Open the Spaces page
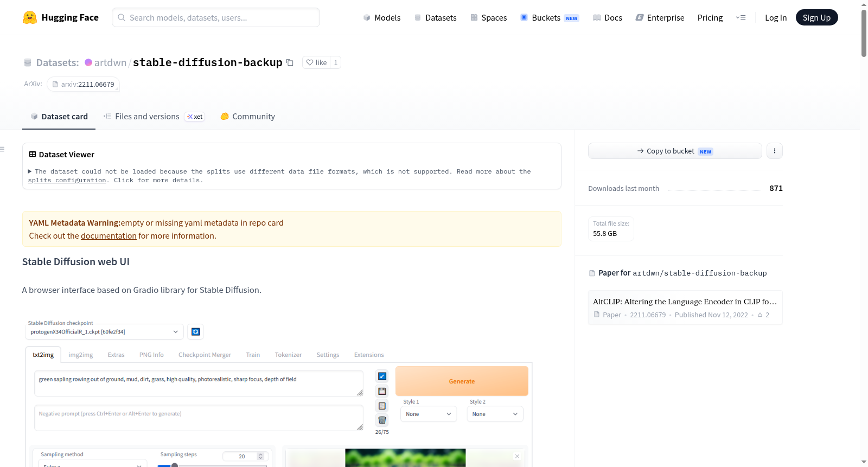This screenshot has height=467, width=868. (488, 18)
